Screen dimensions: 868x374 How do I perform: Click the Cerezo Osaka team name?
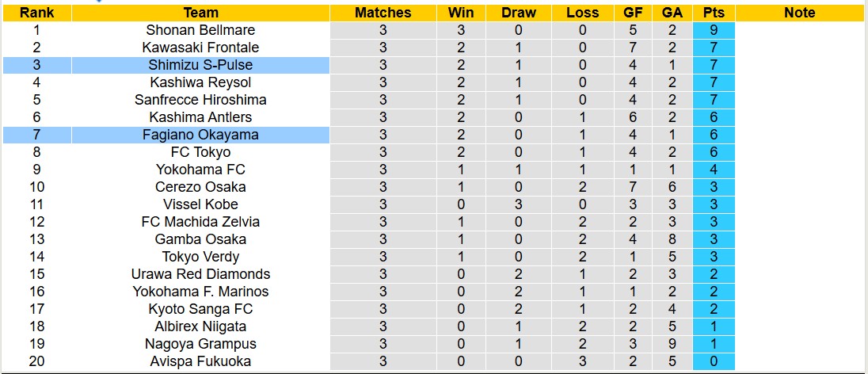point(200,187)
